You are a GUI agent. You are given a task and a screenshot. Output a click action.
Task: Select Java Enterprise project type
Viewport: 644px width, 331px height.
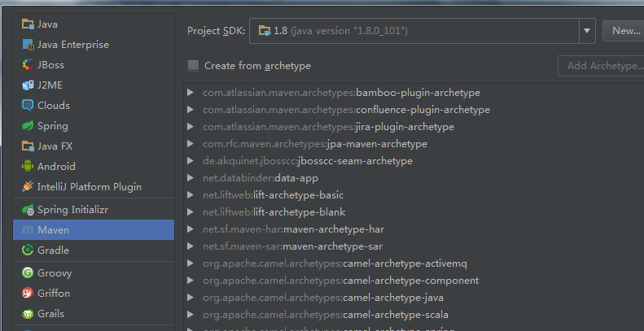94,45
